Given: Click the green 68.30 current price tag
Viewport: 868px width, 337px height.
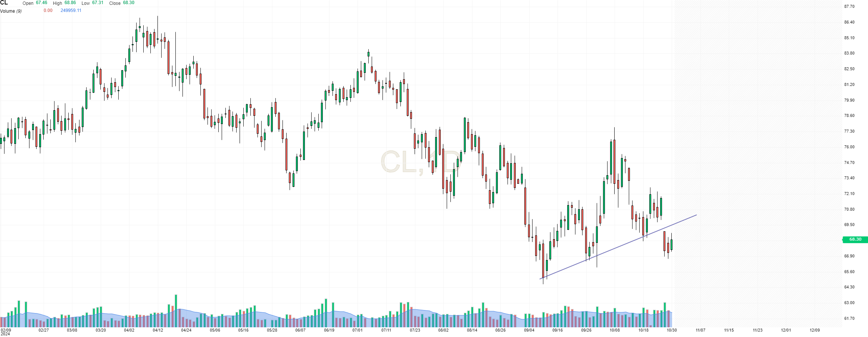Looking at the screenshot, I should (x=855, y=239).
